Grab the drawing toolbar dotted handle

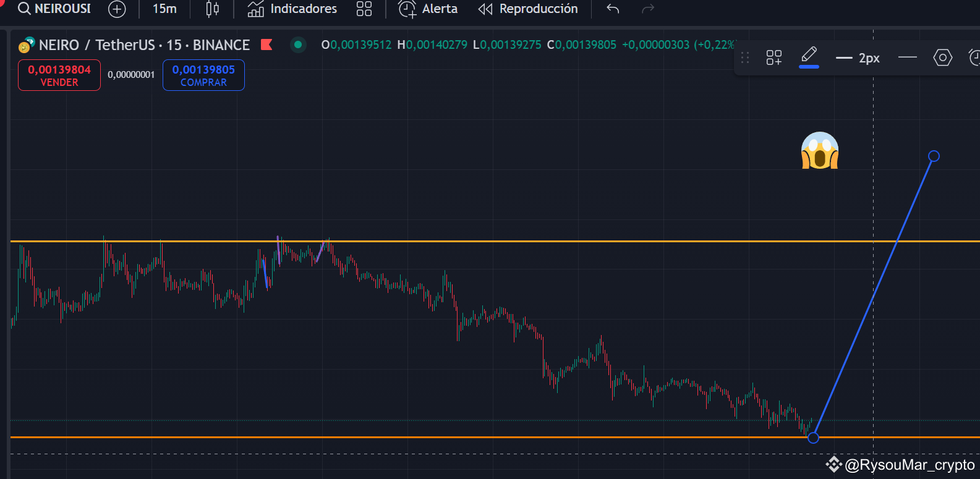[745, 58]
